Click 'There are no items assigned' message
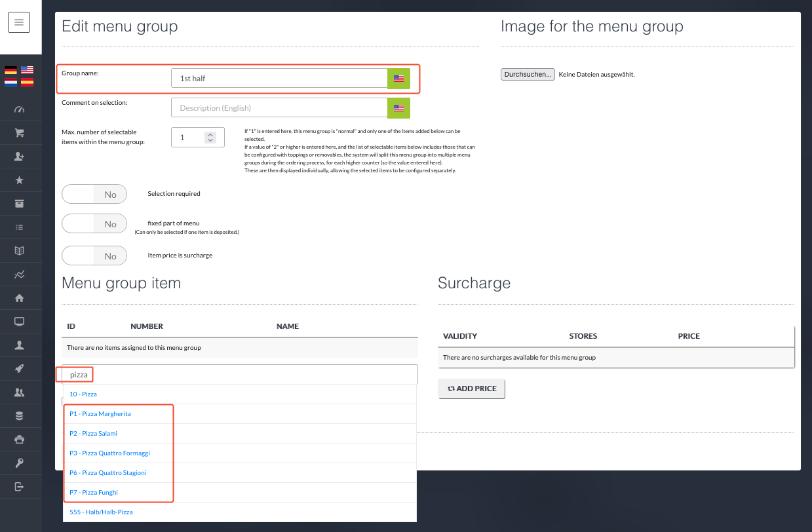The image size is (812, 532). click(x=134, y=348)
